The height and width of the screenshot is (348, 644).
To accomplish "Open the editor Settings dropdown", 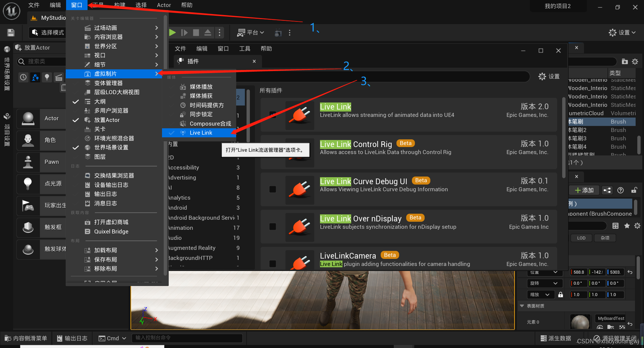I will (x=622, y=32).
